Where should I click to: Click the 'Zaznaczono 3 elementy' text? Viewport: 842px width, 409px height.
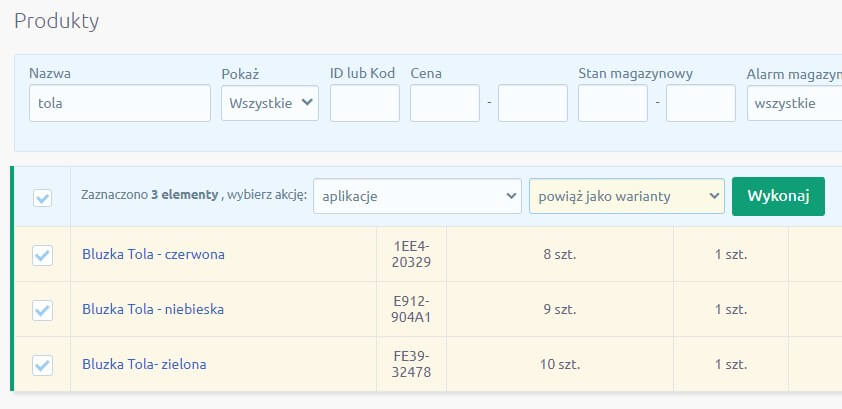tap(149, 195)
